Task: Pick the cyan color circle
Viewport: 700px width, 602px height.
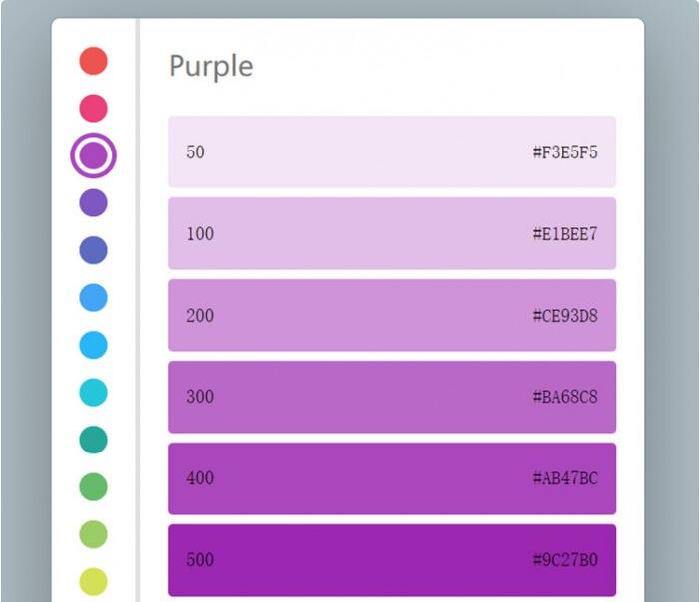Action: click(x=93, y=392)
